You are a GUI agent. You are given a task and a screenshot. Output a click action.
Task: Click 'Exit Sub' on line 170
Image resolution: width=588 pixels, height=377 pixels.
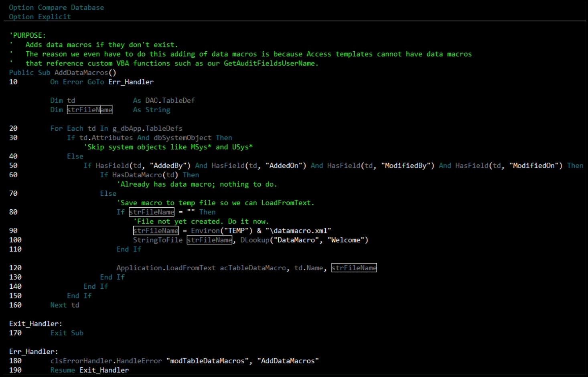(x=67, y=333)
